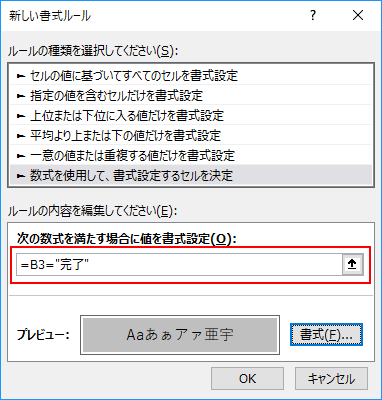
Task: Close the 新しい書式ルール dialog
Action: click(358, 15)
